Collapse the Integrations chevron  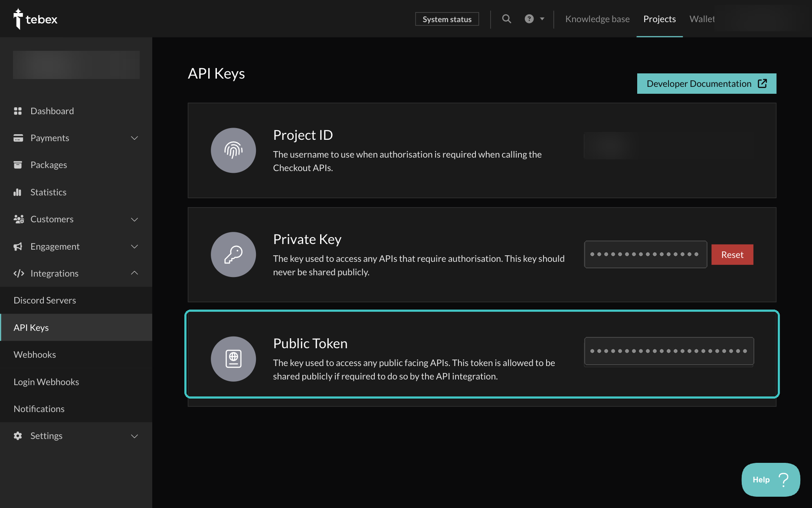(134, 273)
